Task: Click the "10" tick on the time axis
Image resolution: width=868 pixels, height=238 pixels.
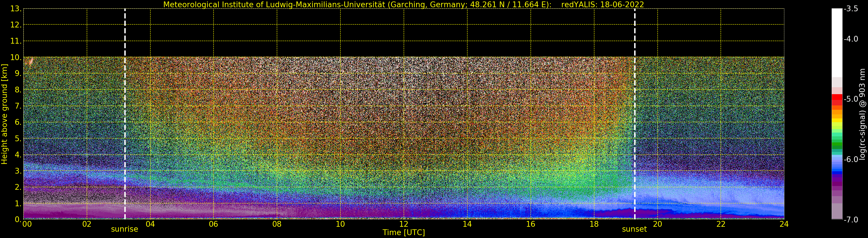Action: coord(340,224)
